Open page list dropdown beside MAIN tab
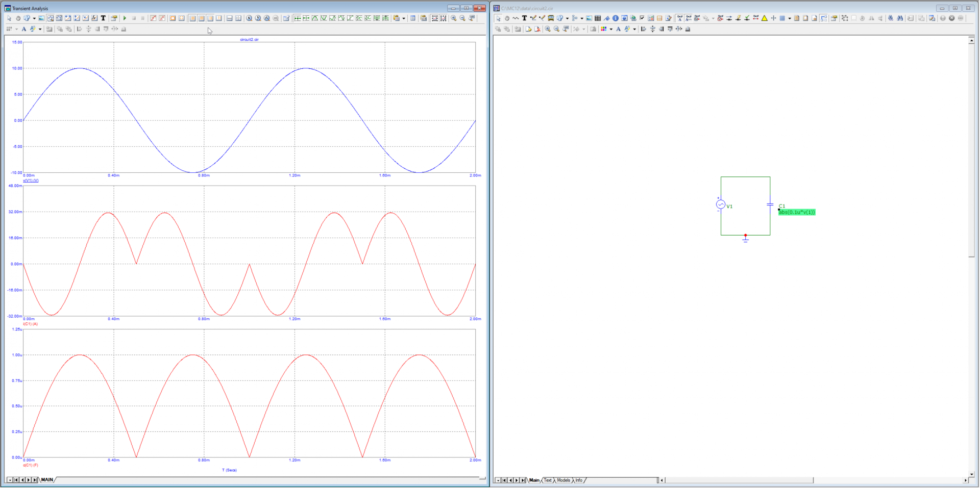 tap(10, 480)
